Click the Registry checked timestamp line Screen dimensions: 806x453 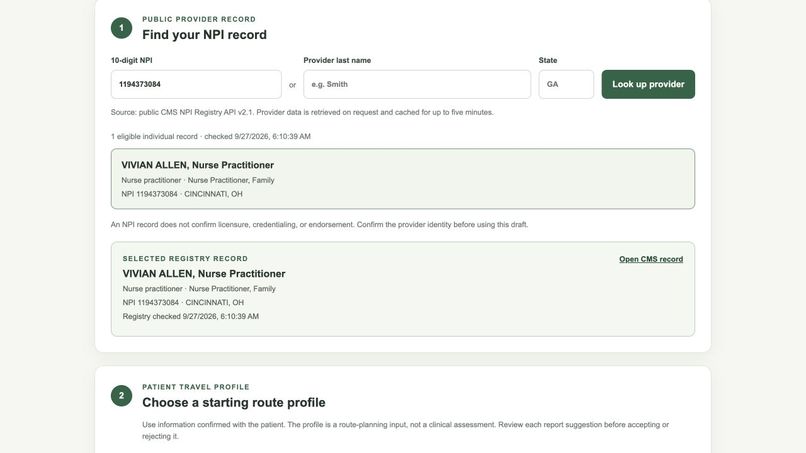pyautogui.click(x=191, y=316)
